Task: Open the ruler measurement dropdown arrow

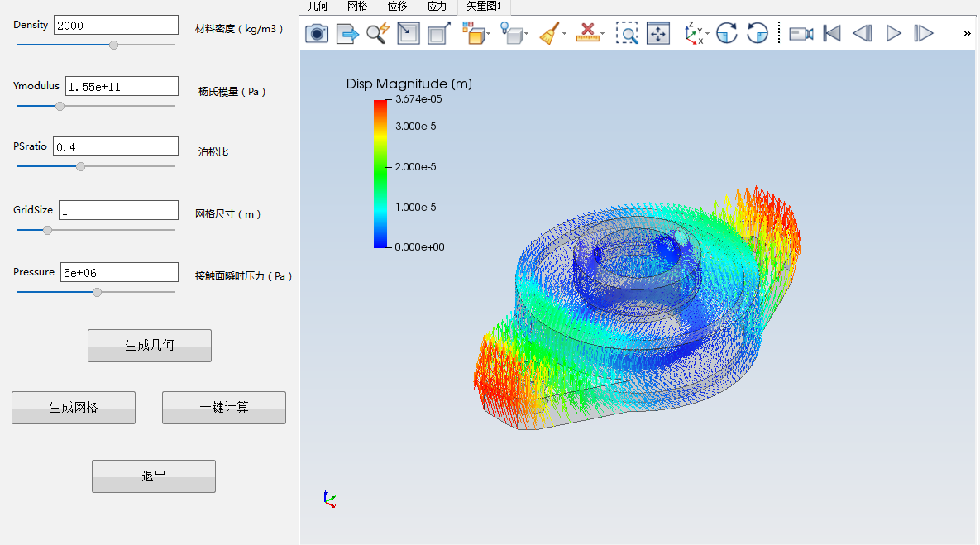Action: pyautogui.click(x=602, y=35)
